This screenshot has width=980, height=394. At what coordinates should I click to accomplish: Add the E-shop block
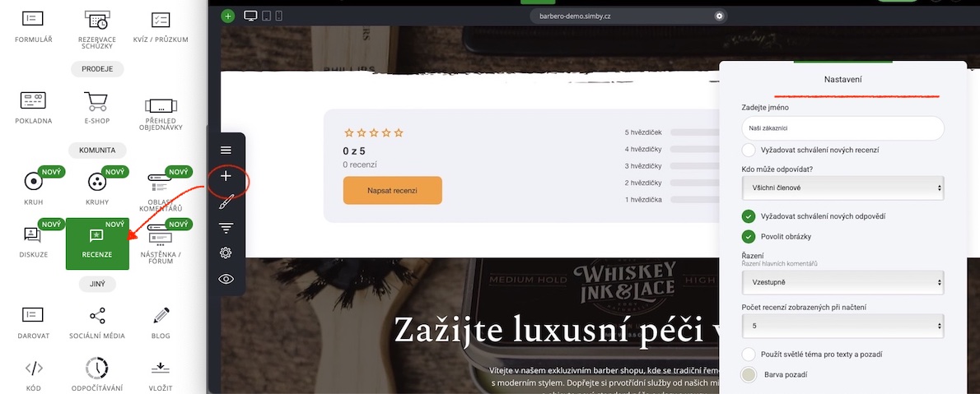97,109
